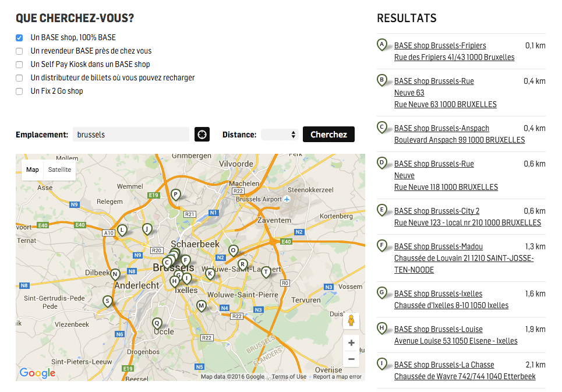Click 'Avenue Louise 53' address link
The image size is (562, 392).
[x=456, y=341]
